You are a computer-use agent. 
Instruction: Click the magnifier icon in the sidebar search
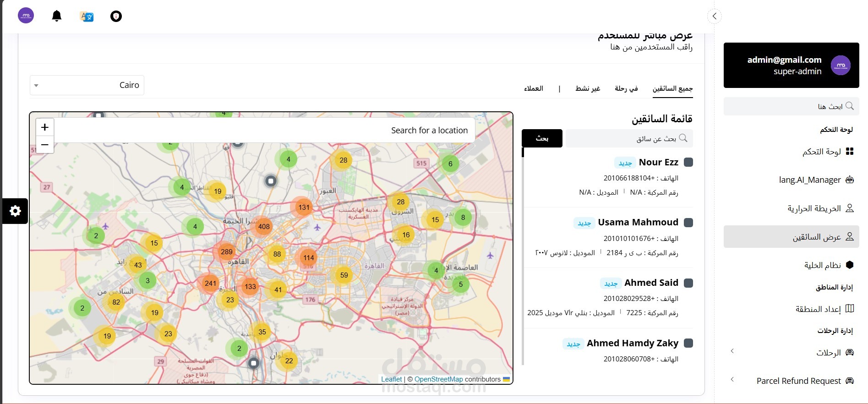click(x=850, y=106)
